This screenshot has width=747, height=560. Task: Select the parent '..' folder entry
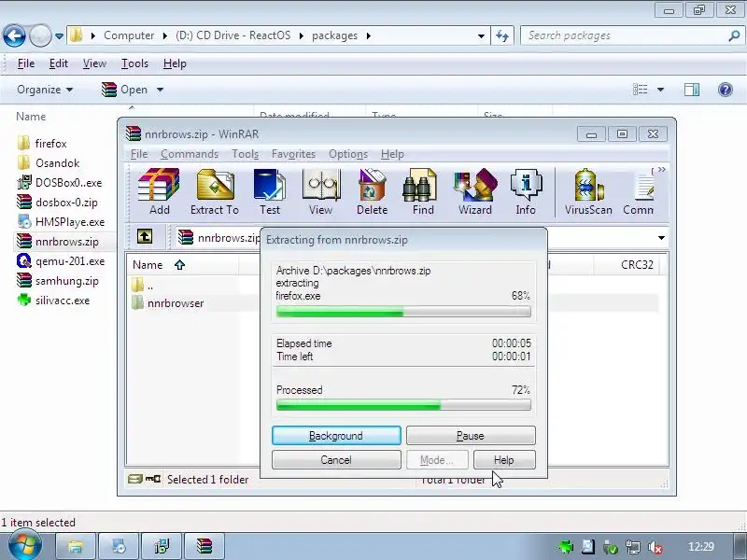(x=143, y=286)
